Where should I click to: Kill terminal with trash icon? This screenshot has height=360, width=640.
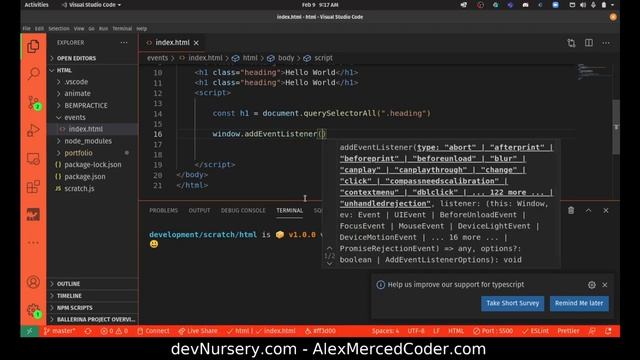[571, 210]
